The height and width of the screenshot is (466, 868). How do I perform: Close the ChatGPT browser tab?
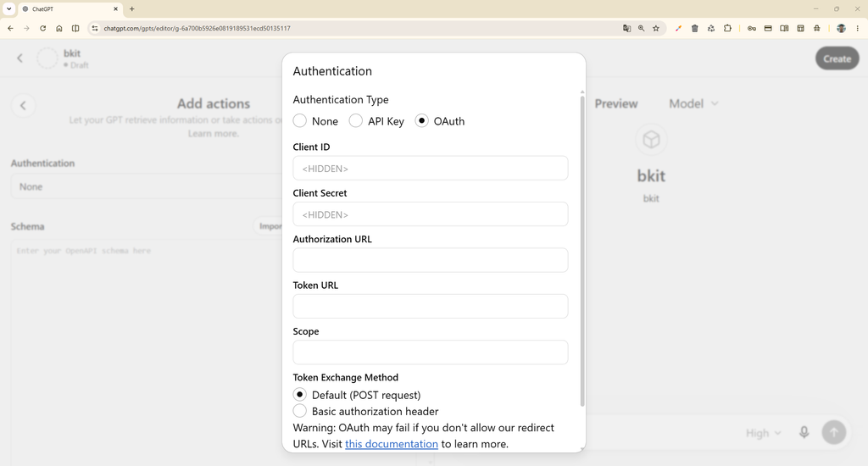coord(115,8)
